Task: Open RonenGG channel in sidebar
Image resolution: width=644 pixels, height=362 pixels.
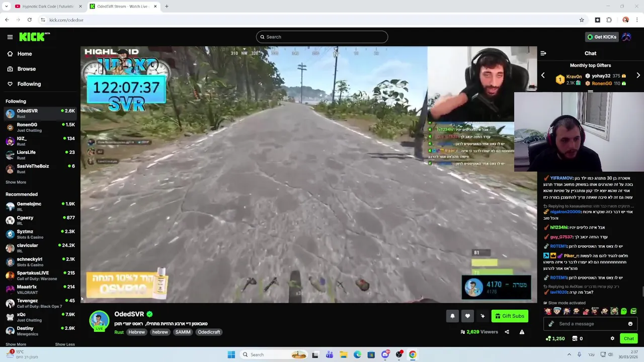Action: pyautogui.click(x=40, y=127)
